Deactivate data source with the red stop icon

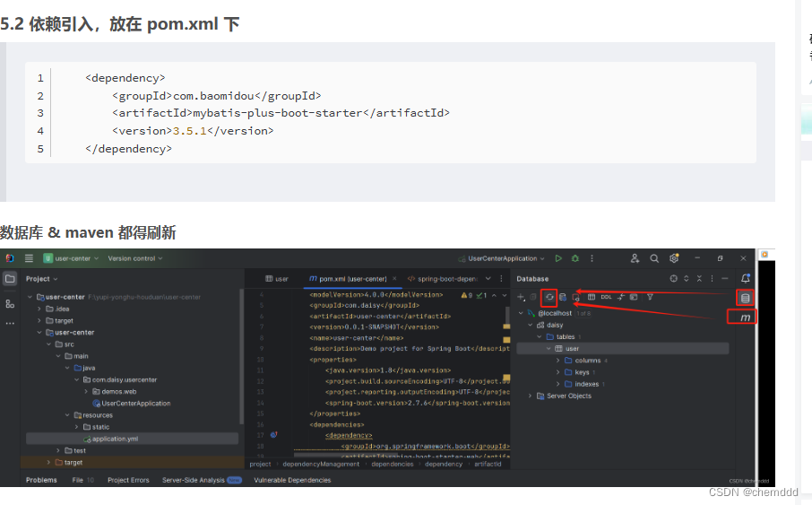576,297
